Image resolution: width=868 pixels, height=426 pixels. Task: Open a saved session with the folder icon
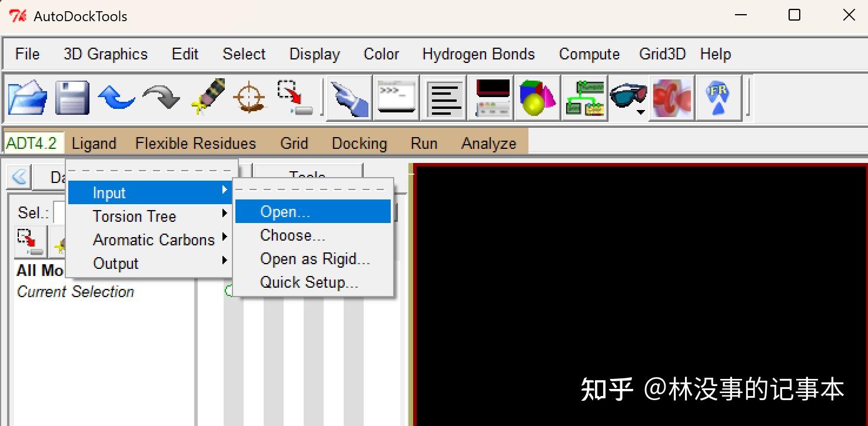click(x=28, y=97)
